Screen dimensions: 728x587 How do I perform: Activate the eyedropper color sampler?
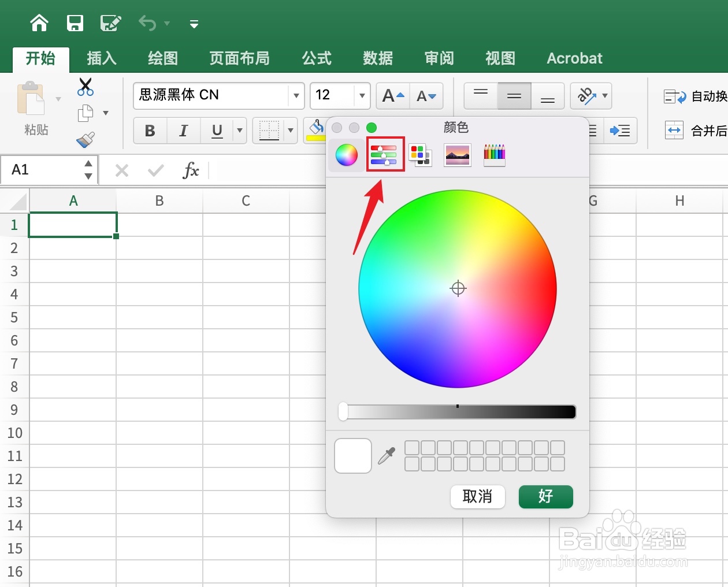pyautogui.click(x=387, y=456)
